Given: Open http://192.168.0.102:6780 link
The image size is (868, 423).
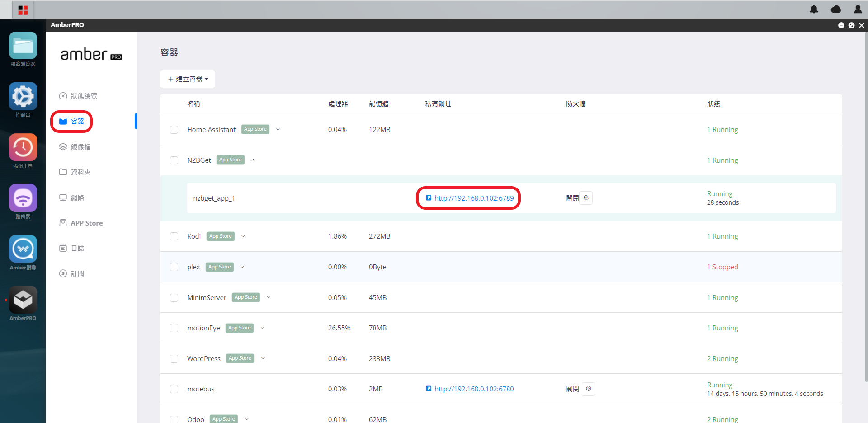Looking at the screenshot, I should 474,389.
